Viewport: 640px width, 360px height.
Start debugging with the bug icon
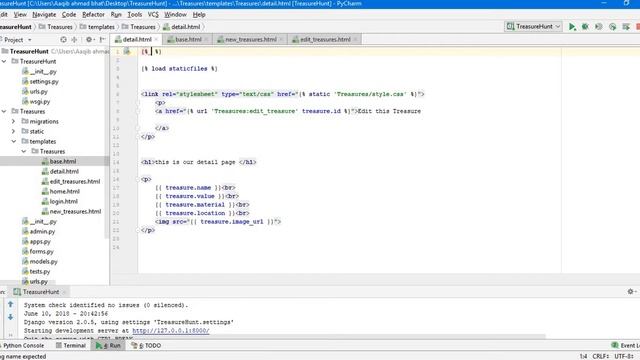coord(585,27)
